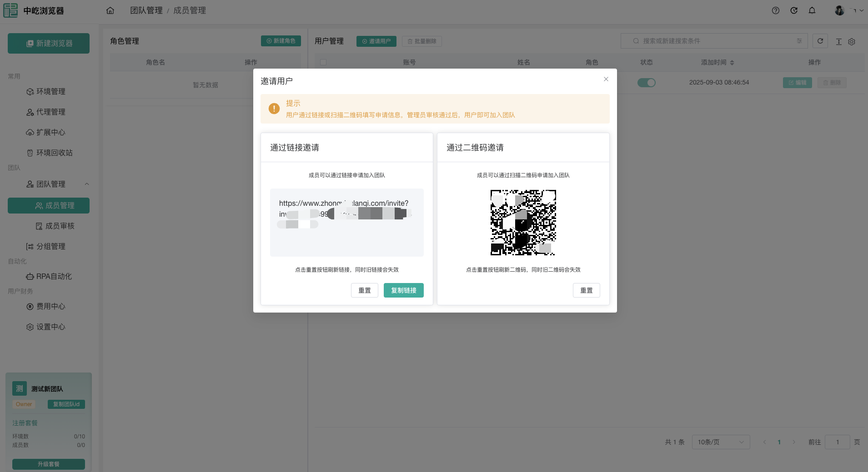
Task: Sort by 添加时间 column
Action: (732, 63)
